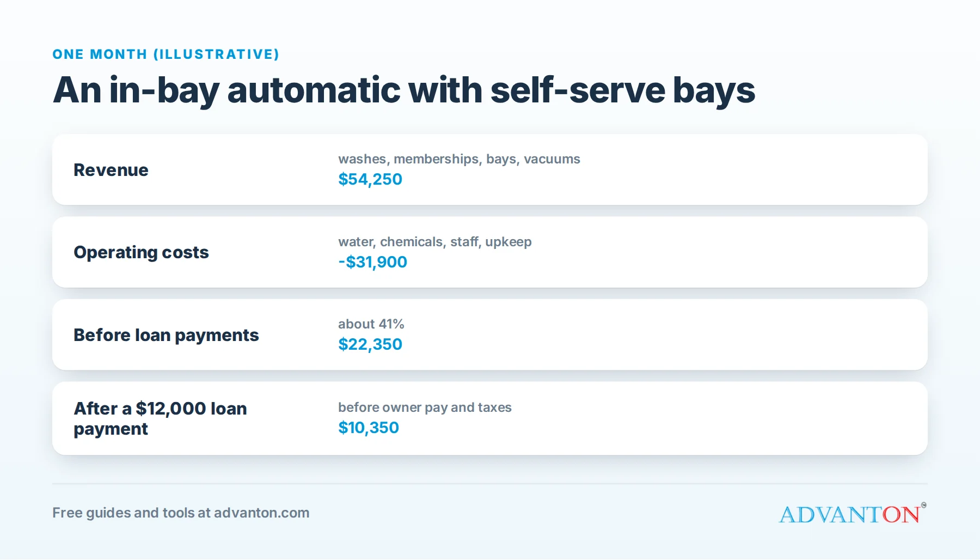Click the Operating costs card empty area
The image size is (980, 560).
click(708, 252)
